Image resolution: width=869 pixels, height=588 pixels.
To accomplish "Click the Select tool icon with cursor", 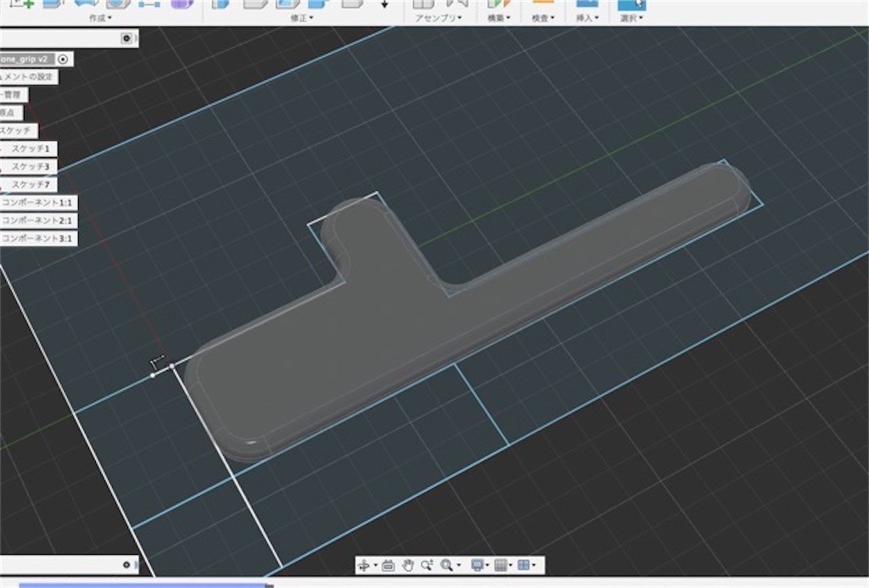I will pyautogui.click(x=631, y=4).
